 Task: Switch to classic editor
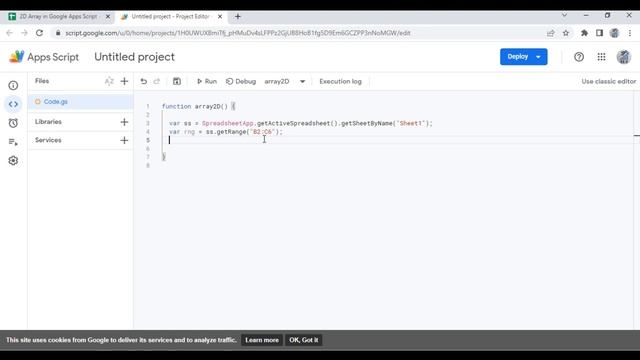tap(609, 81)
